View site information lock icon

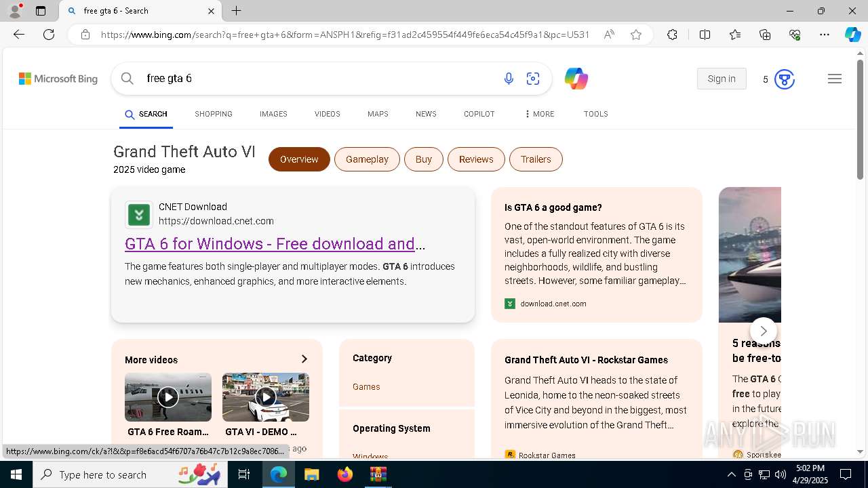[x=85, y=35]
